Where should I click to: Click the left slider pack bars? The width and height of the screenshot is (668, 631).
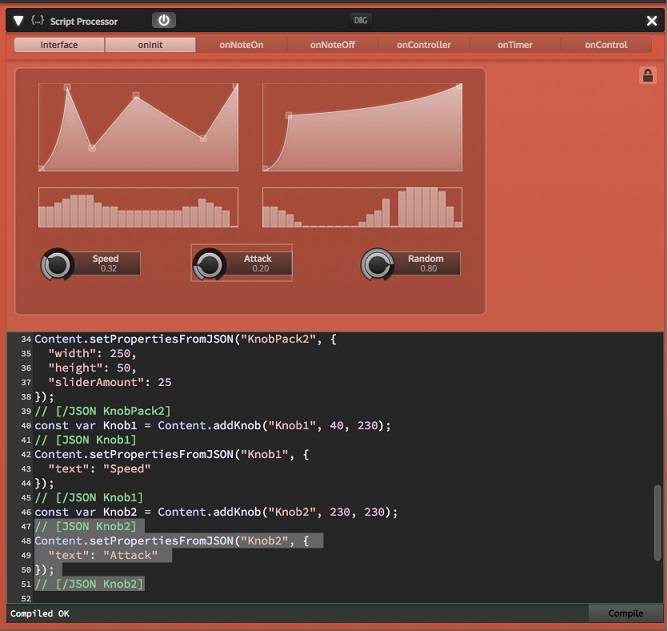tap(138, 208)
